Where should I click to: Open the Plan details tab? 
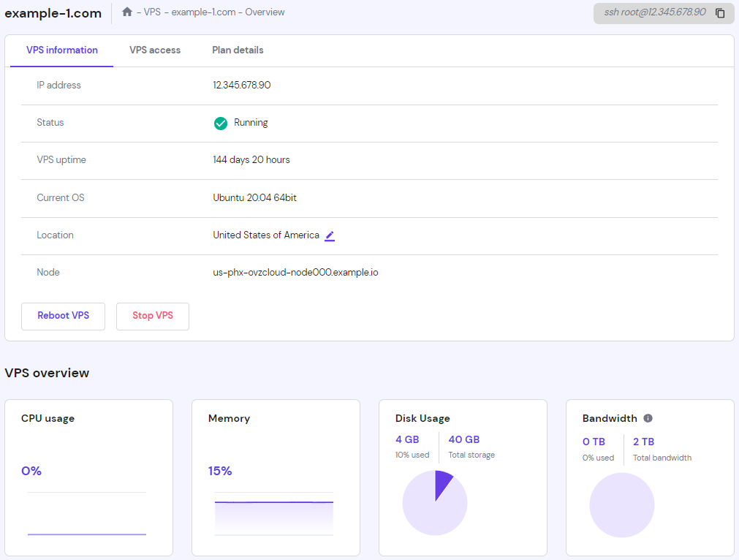point(238,50)
